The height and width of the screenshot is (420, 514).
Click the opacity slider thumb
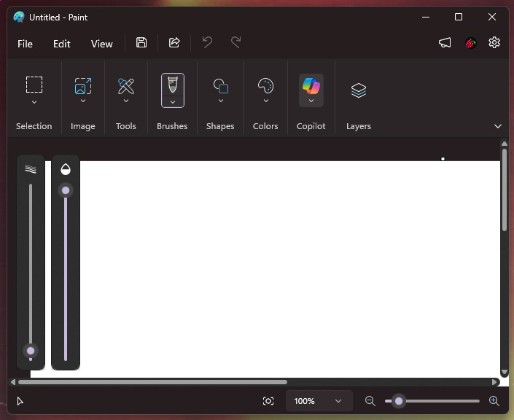coord(66,190)
